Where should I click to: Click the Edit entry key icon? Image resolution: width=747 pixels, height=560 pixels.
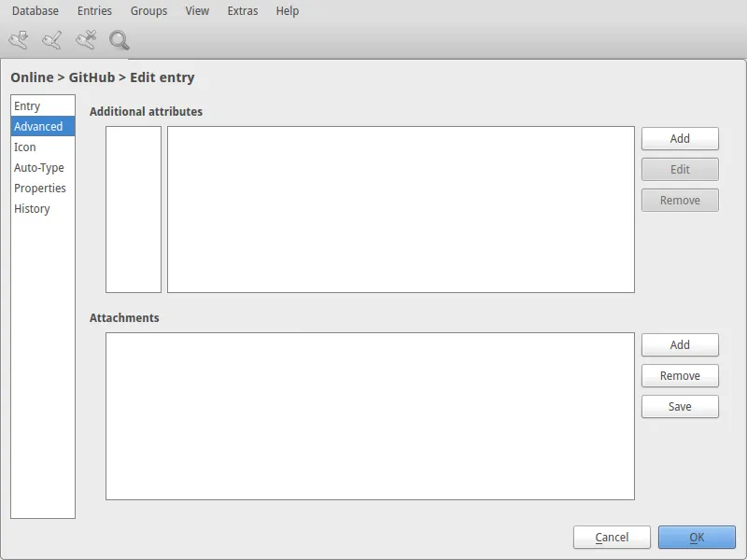pyautogui.click(x=52, y=40)
